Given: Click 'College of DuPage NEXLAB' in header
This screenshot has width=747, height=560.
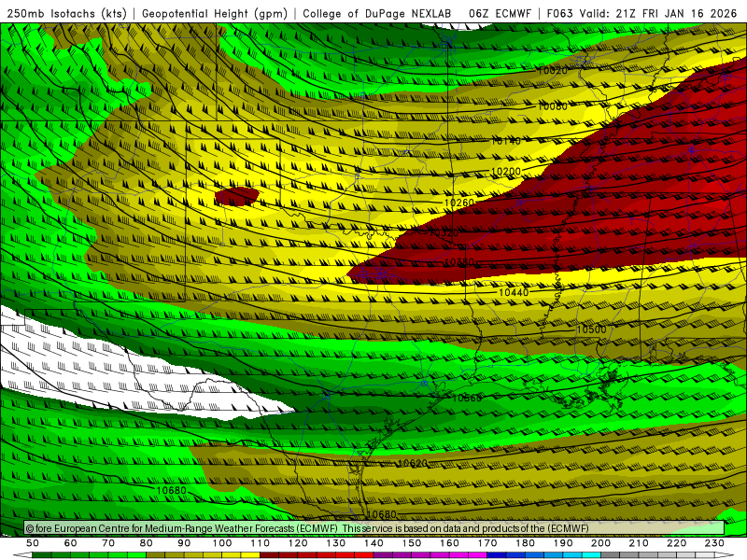Looking at the screenshot, I should (x=376, y=13).
